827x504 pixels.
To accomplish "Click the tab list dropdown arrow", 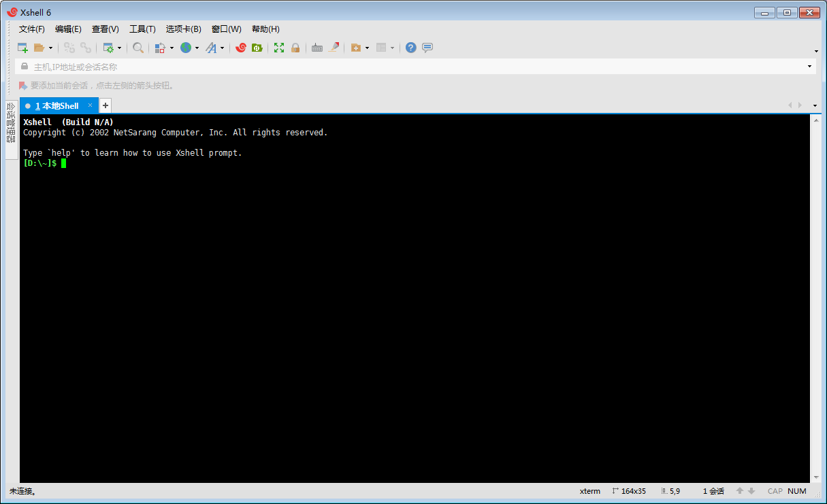I will click(x=815, y=105).
